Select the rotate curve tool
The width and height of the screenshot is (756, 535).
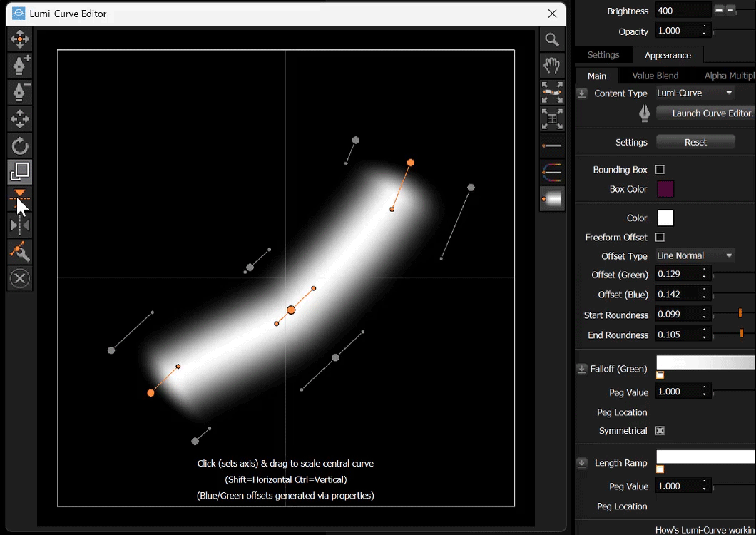[20, 146]
